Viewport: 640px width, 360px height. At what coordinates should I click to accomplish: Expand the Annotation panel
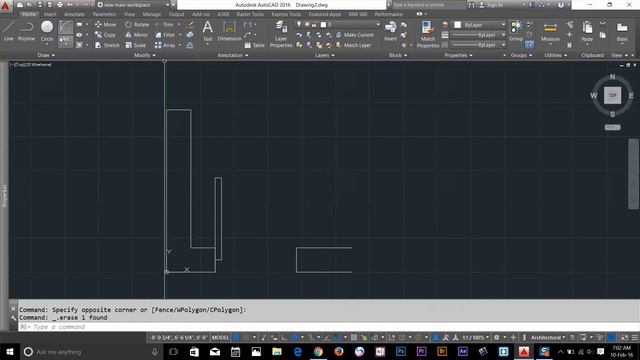pyautogui.click(x=232, y=55)
